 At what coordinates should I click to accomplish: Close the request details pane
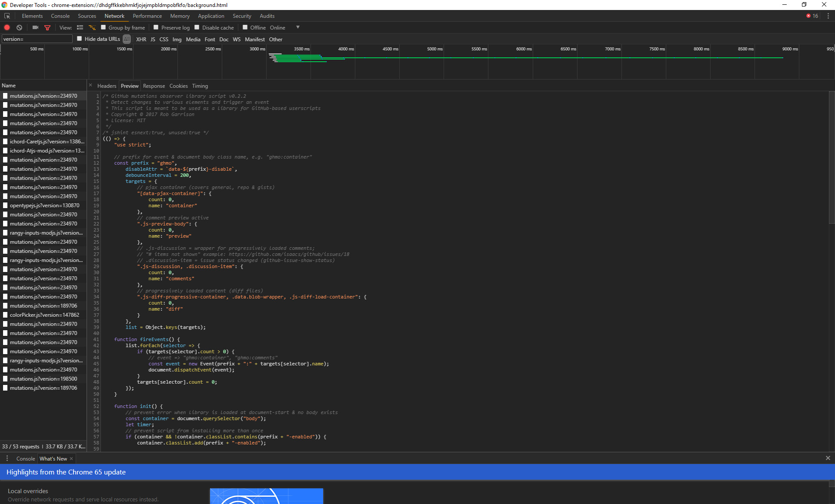(90, 86)
